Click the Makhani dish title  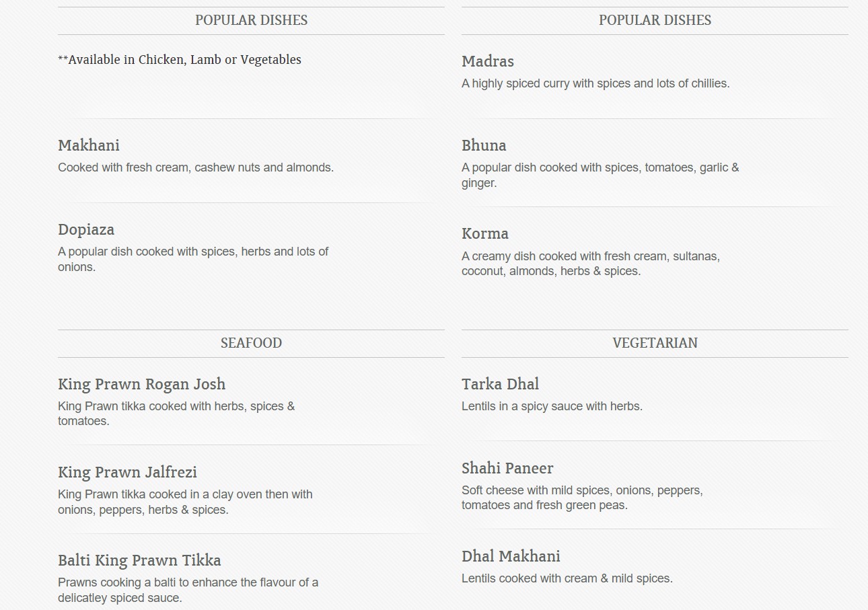click(89, 145)
